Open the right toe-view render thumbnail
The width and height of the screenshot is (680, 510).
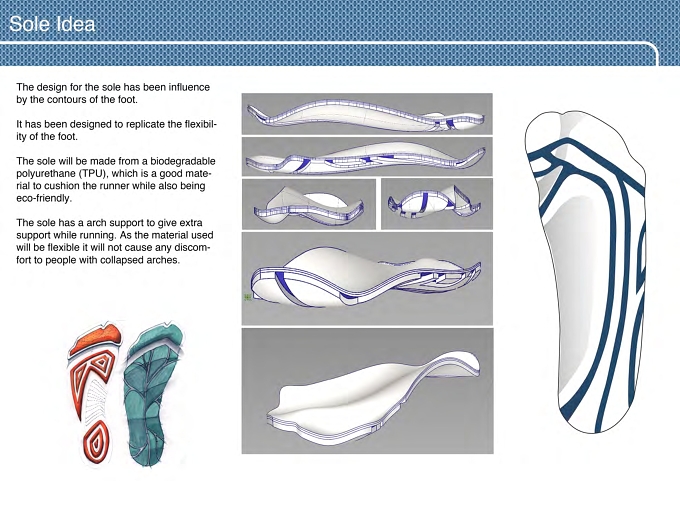(437, 204)
